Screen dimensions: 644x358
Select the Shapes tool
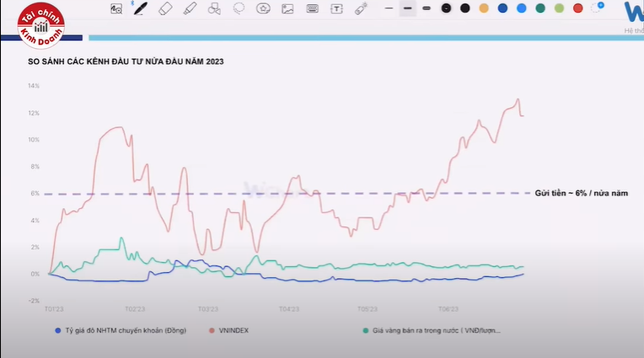pyautogui.click(x=214, y=8)
